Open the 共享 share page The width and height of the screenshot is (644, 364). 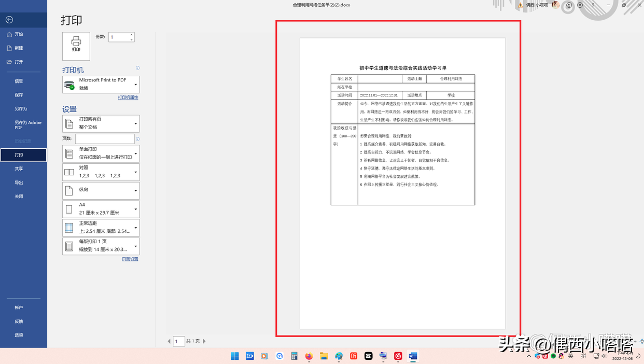point(23,169)
